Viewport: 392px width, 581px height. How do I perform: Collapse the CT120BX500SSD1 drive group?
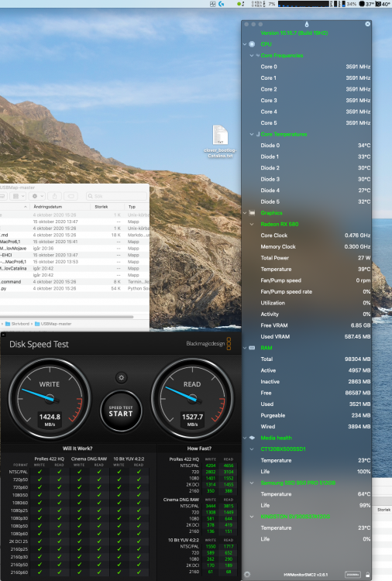coord(252,449)
